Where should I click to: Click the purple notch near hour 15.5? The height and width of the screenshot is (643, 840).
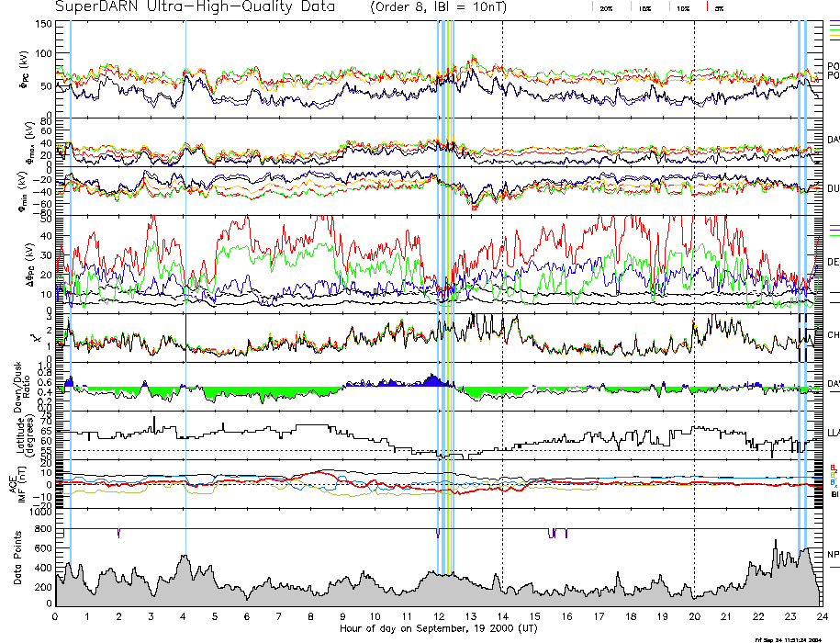click(x=552, y=533)
